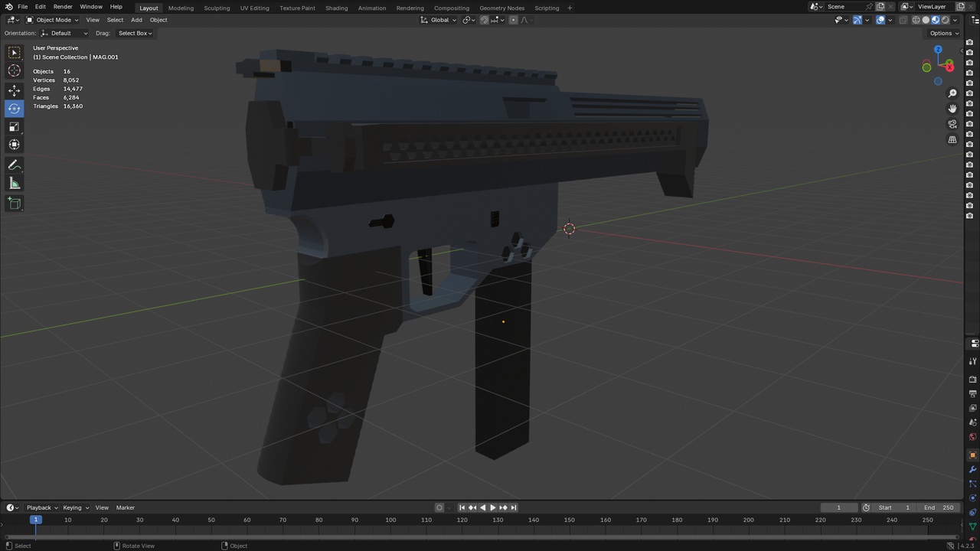Open the Output properties tab
980x551 pixels.
pos(973,394)
